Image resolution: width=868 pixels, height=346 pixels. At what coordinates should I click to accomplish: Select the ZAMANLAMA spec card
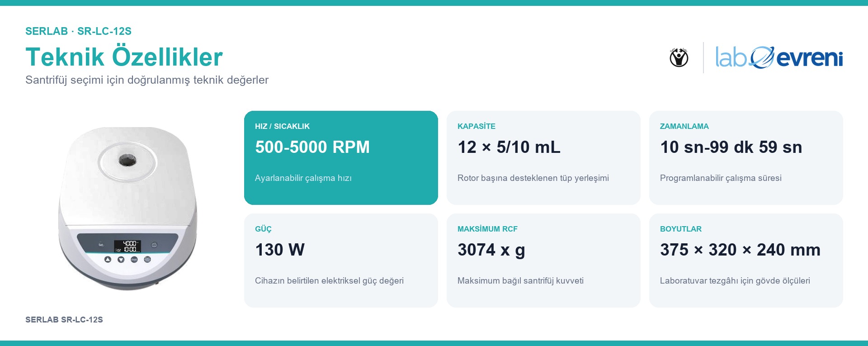[x=746, y=158]
